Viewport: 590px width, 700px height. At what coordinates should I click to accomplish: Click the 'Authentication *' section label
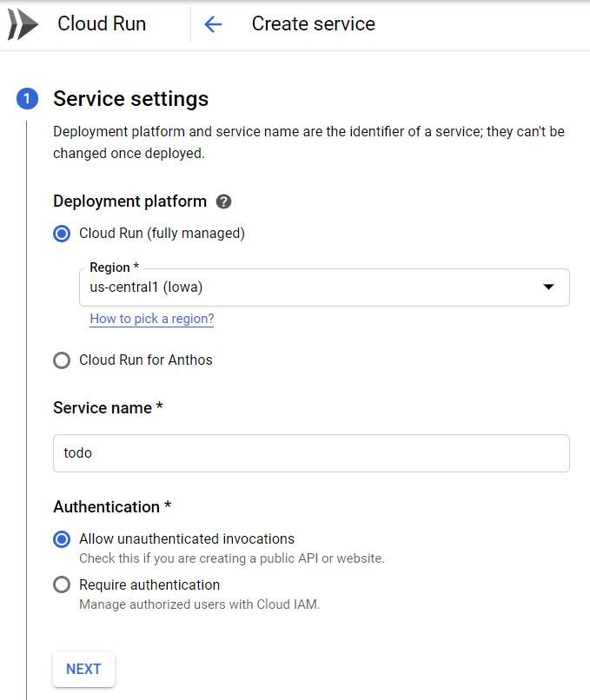click(x=112, y=506)
